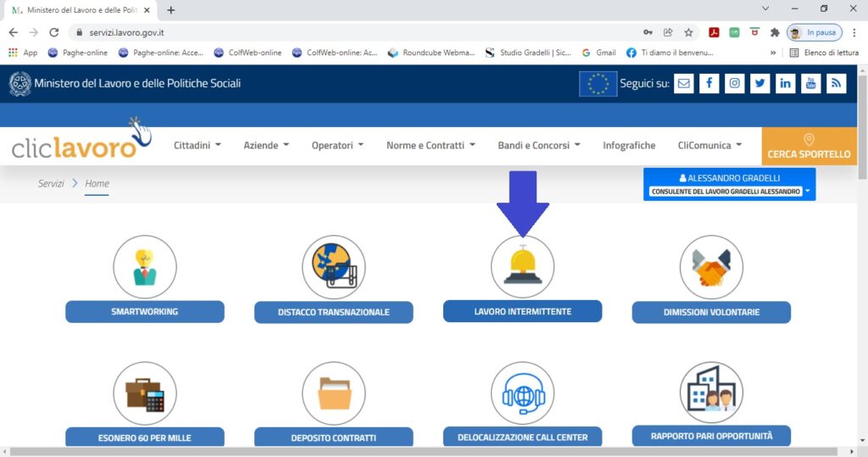This screenshot has height=457, width=868.
Task: Click the Lavoro Intermittente button
Action: pos(522,311)
